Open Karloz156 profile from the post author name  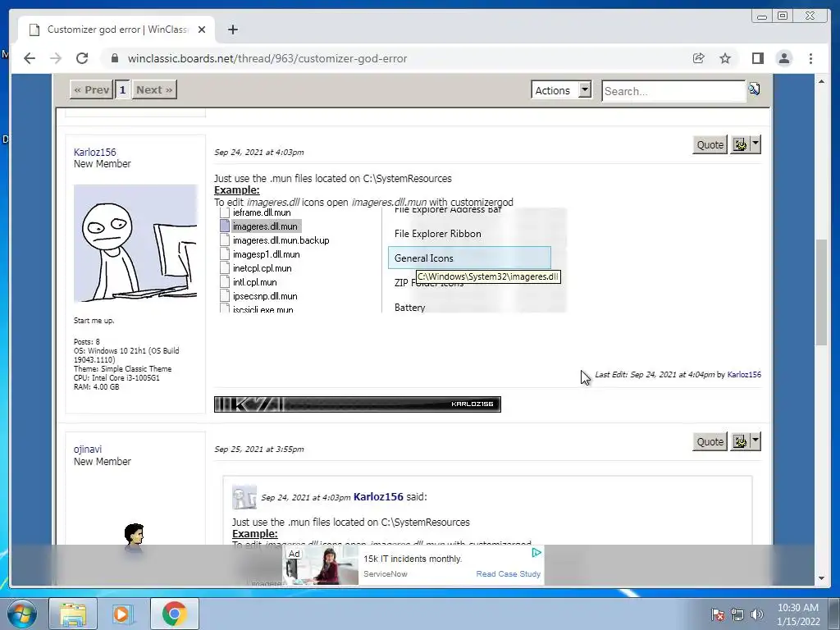95,152
